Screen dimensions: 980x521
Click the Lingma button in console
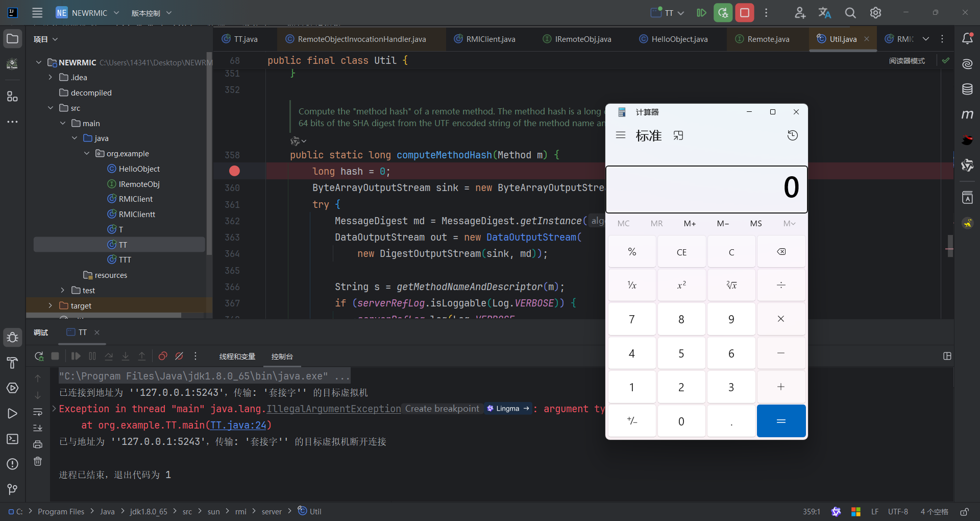508,409
